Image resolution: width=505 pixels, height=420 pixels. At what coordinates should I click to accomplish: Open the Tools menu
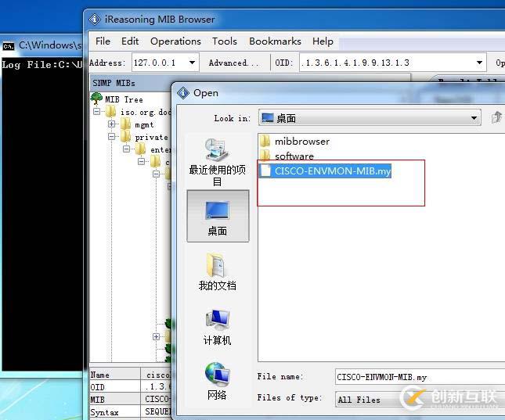click(x=225, y=41)
